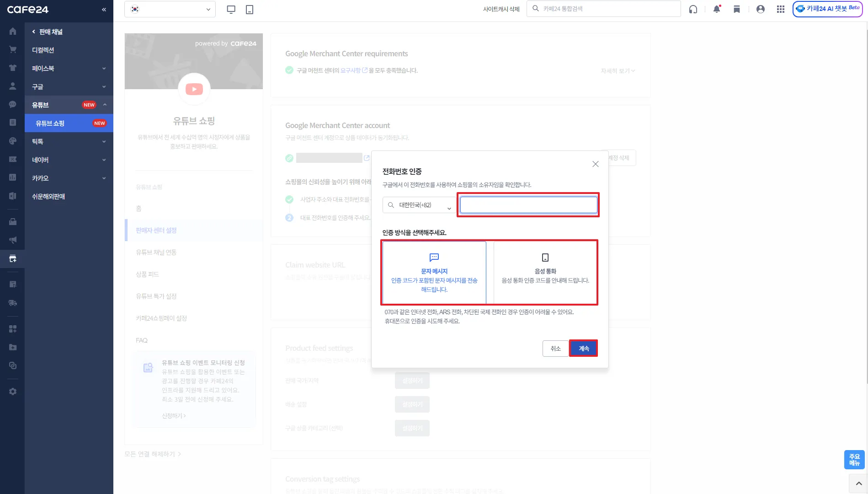This screenshot has width=868, height=494.
Task: Expand the 틱톡 sidebar menu
Action: 69,141
